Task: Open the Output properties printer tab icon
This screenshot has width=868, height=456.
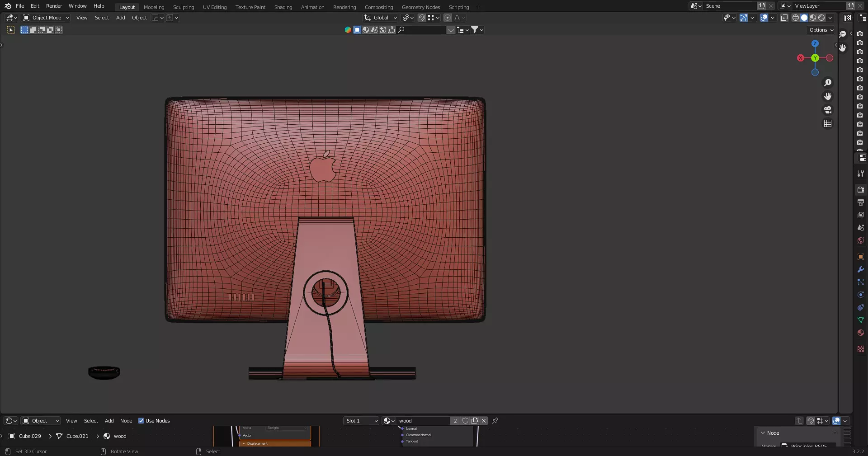Action: coord(861,202)
